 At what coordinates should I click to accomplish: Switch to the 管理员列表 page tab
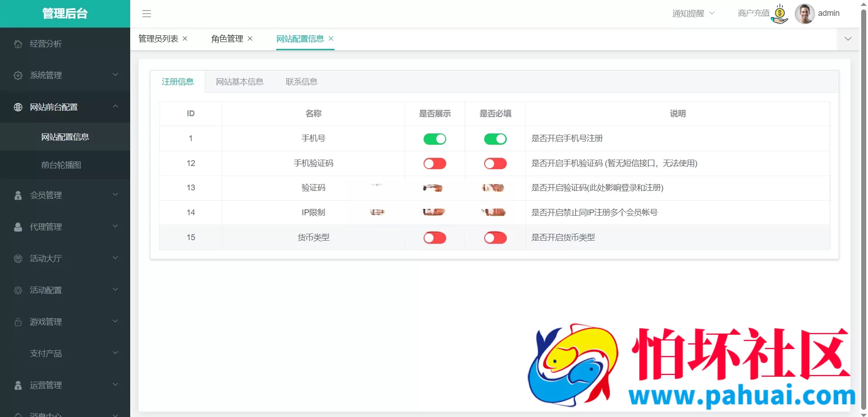click(x=158, y=39)
